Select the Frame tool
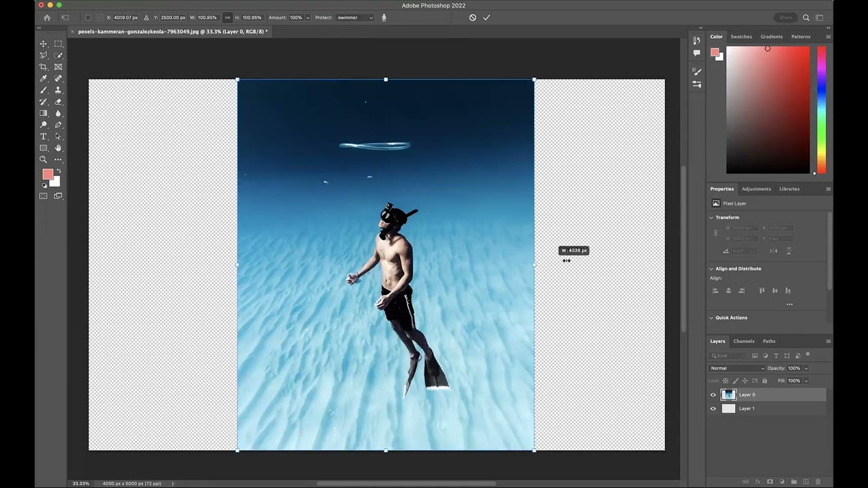 [x=58, y=66]
